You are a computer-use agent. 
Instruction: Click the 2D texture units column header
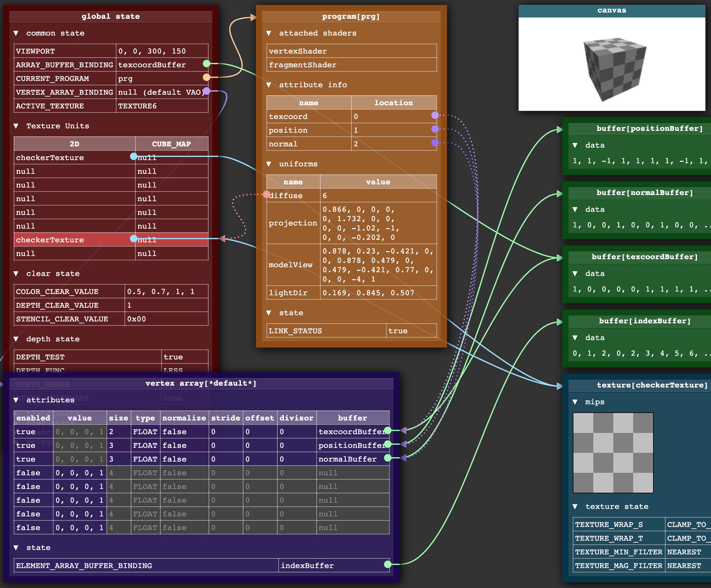[x=74, y=144]
